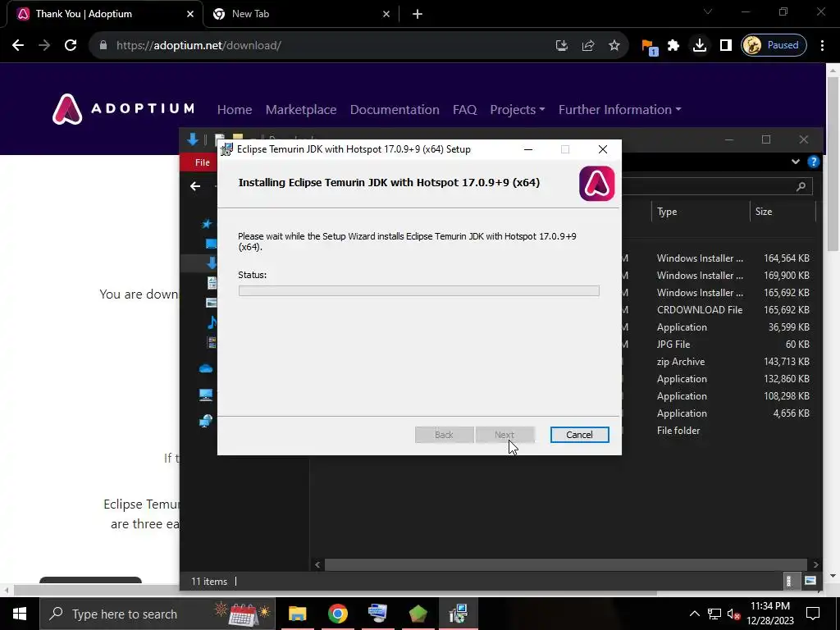The width and height of the screenshot is (840, 630).
Task: Open File Explorer help icon
Action: coord(813,162)
